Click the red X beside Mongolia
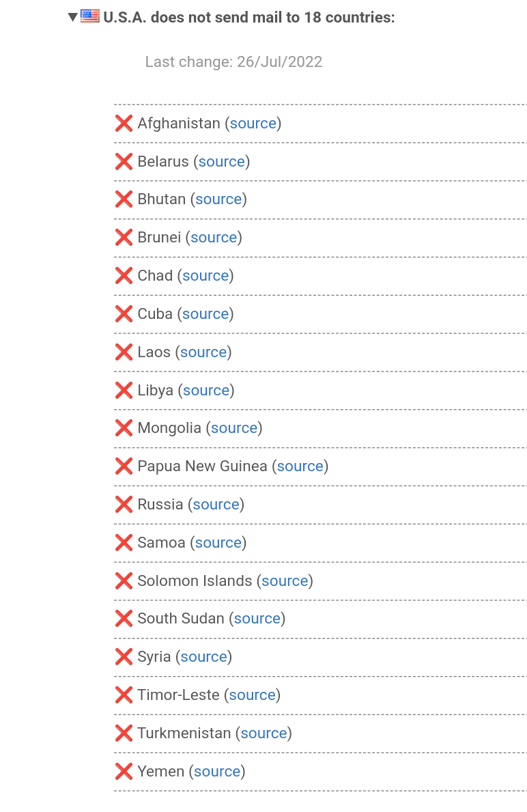Viewport: 527px width, 812px height. pos(124,428)
